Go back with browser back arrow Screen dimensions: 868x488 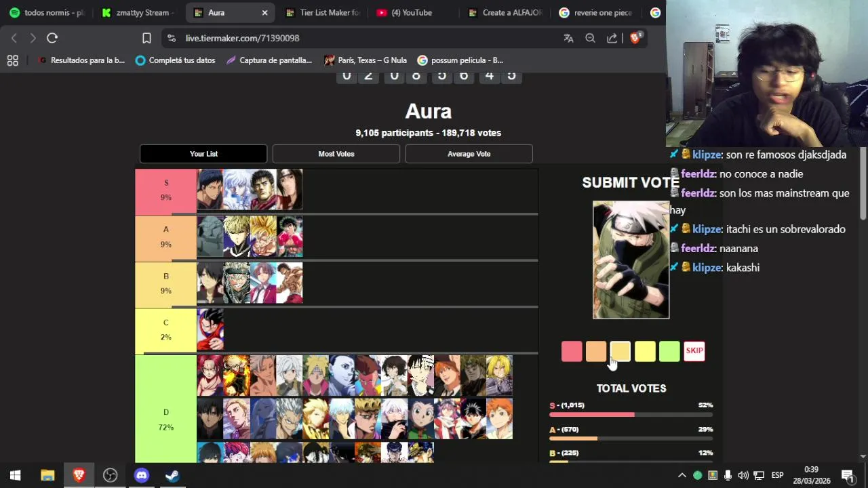point(14,38)
